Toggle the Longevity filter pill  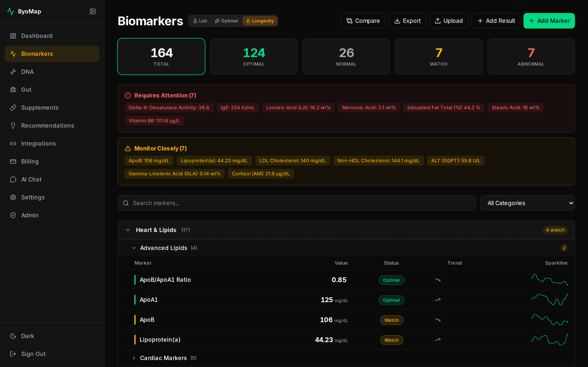click(260, 21)
